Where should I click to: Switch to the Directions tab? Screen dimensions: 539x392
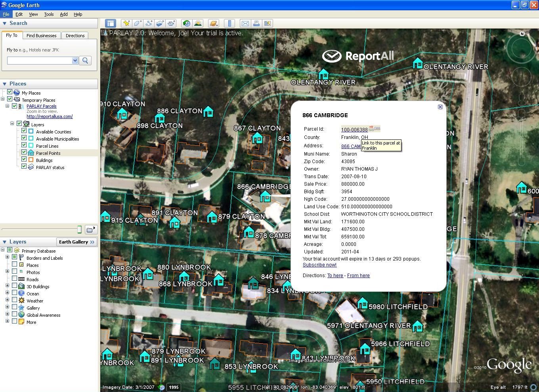point(75,36)
